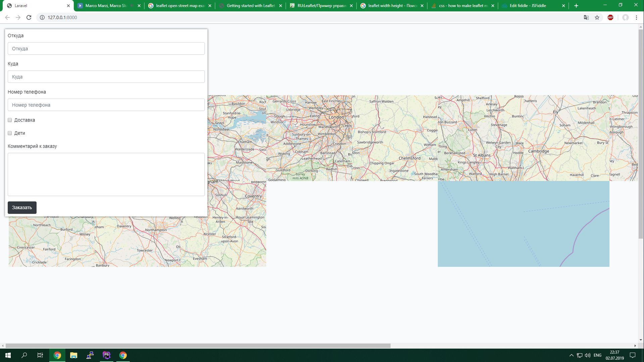Click the vertical scrollbar down arrow
Viewport: 644px width, 362px height.
641,340
